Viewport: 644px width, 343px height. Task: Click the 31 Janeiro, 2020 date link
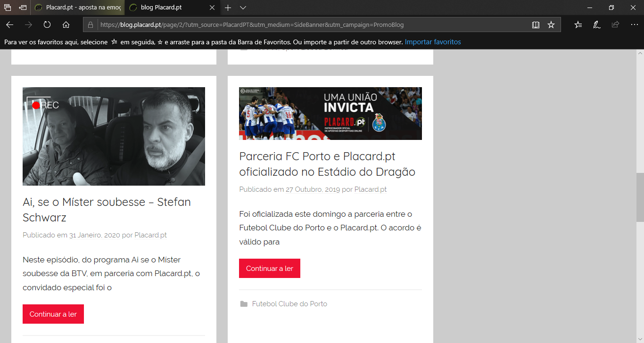[95, 235]
